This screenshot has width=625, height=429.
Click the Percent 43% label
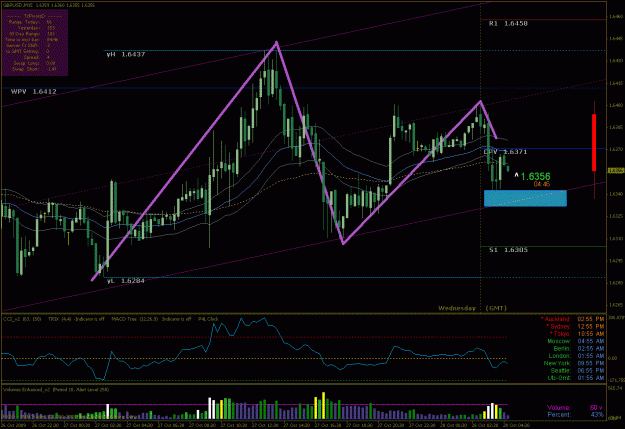coord(575,415)
